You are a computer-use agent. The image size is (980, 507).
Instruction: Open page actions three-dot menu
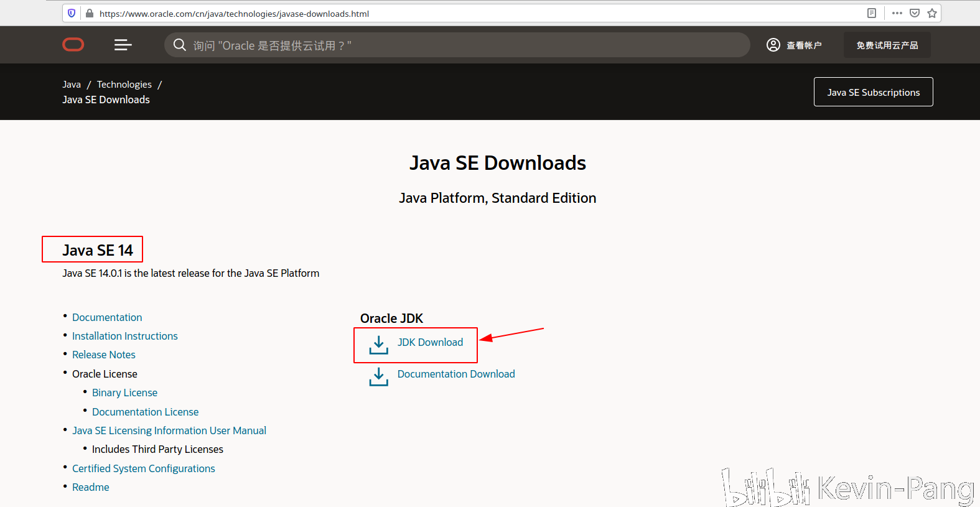897,13
